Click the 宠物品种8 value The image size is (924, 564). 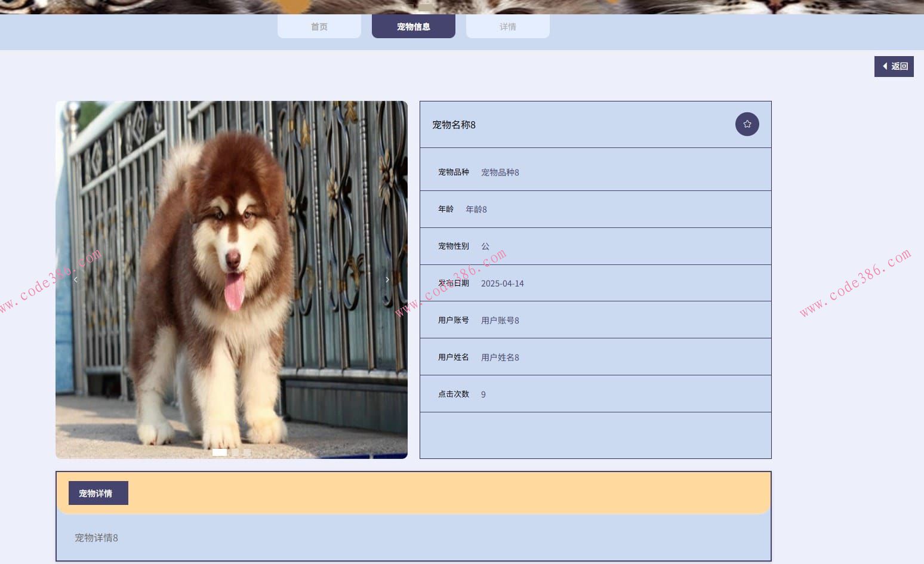(500, 172)
